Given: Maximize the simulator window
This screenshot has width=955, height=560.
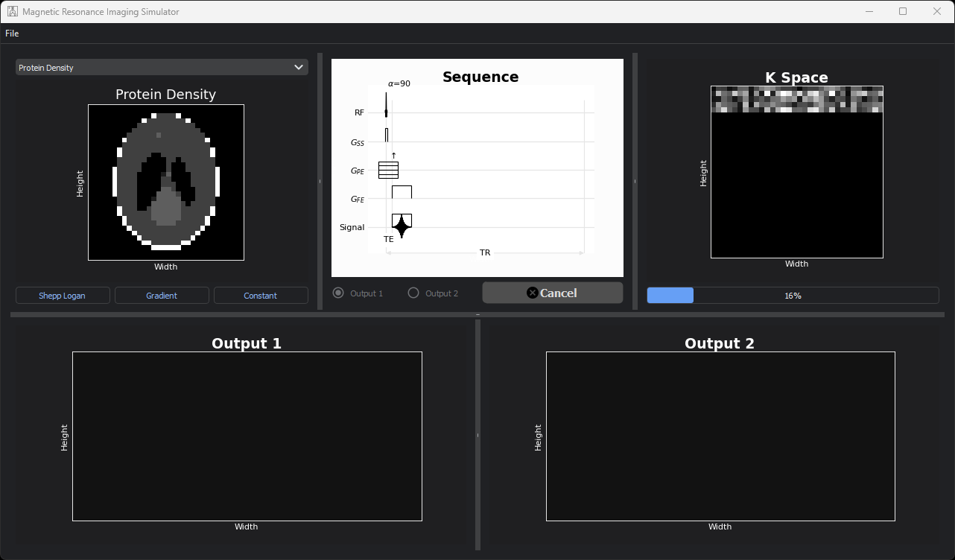Looking at the screenshot, I should (x=903, y=11).
